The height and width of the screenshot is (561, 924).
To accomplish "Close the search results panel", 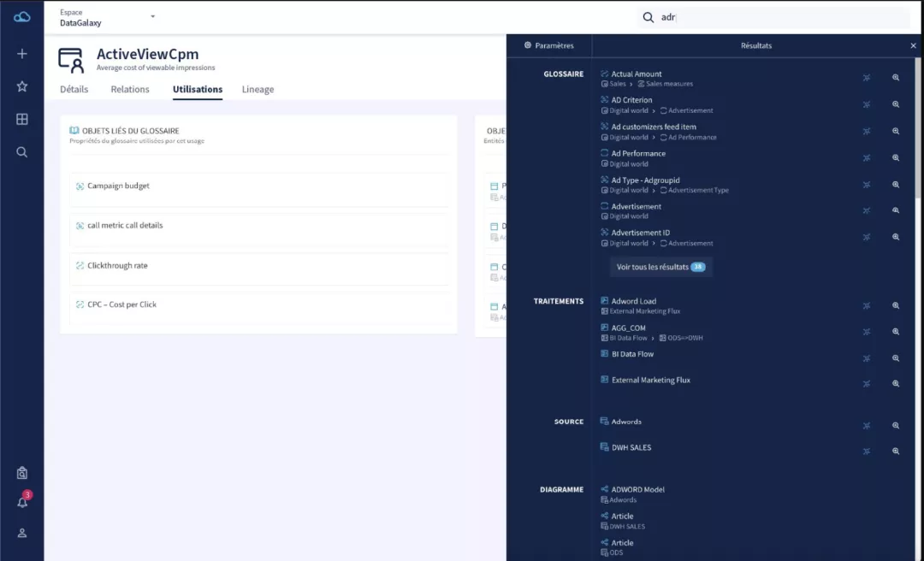I will (913, 45).
